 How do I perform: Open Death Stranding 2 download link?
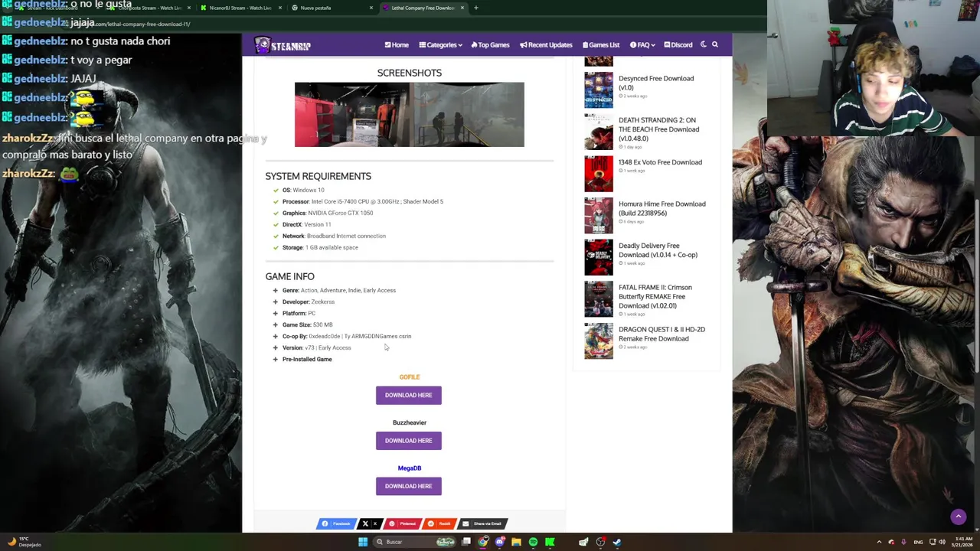tap(658, 129)
